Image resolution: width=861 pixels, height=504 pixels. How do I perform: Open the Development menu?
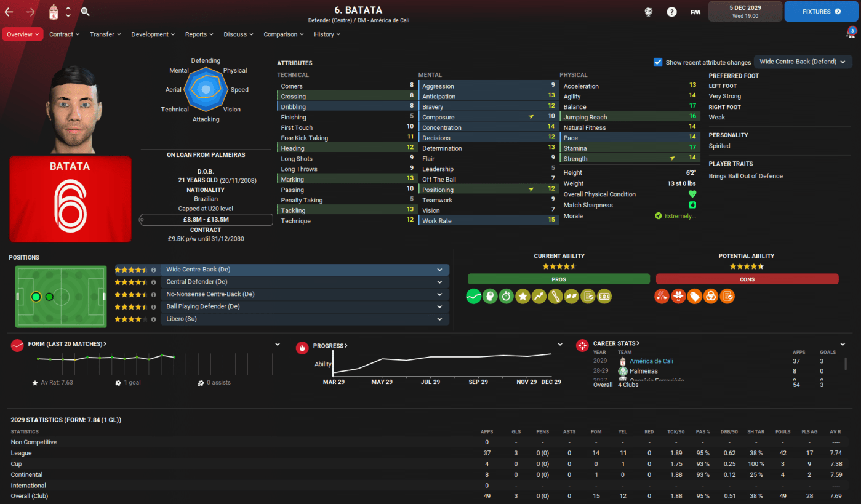tap(153, 34)
